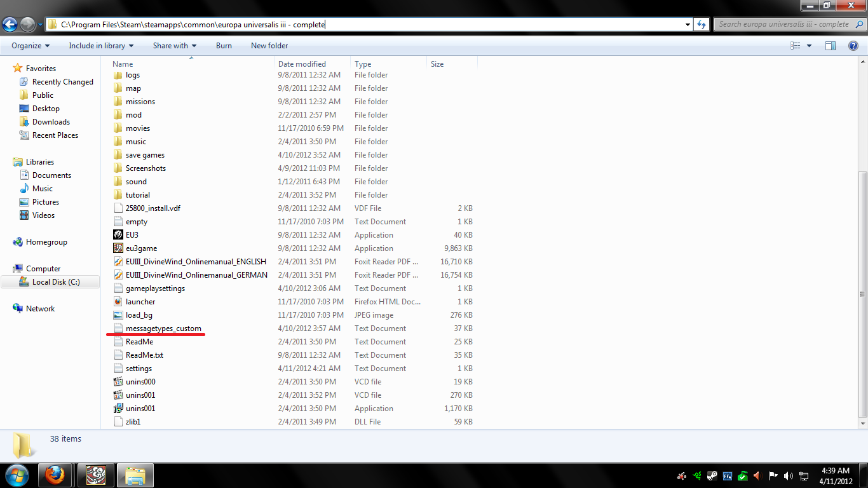Open the volume speaker tray icon
The width and height of the screenshot is (868, 488).
pos(789,476)
